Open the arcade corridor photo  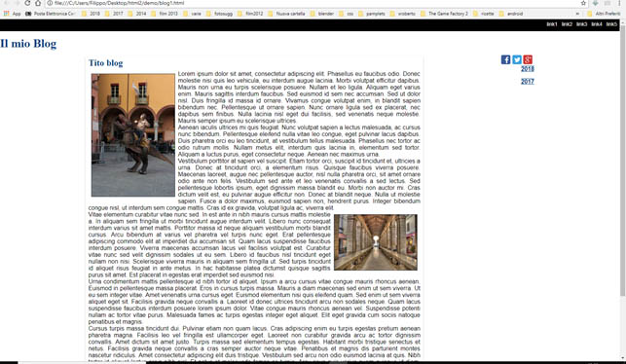pos(376,242)
